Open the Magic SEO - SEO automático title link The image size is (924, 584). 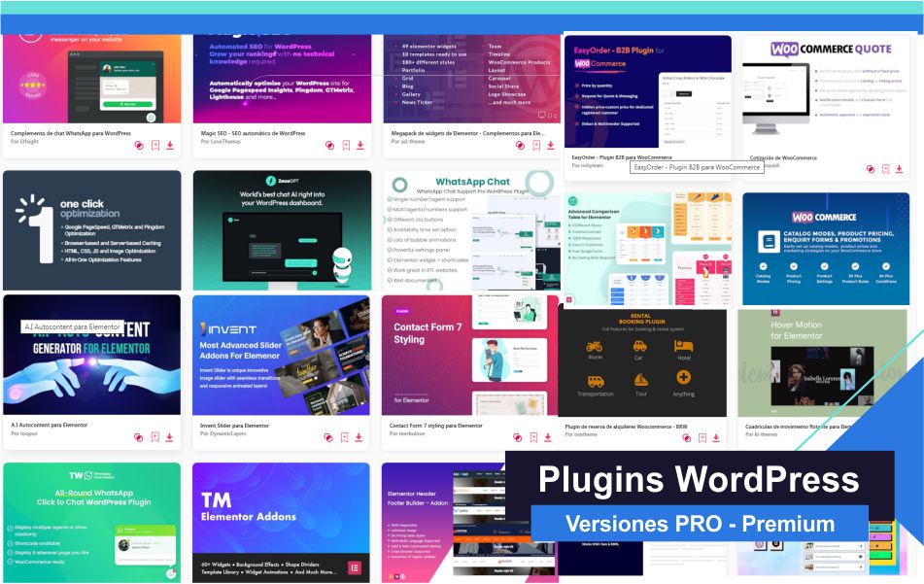tap(253, 133)
